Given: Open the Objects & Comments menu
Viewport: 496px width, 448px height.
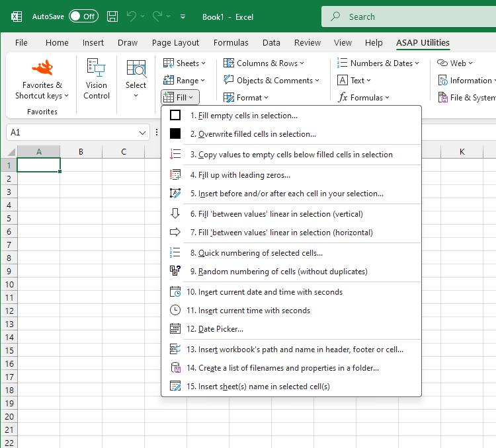Looking at the screenshot, I should coord(271,81).
